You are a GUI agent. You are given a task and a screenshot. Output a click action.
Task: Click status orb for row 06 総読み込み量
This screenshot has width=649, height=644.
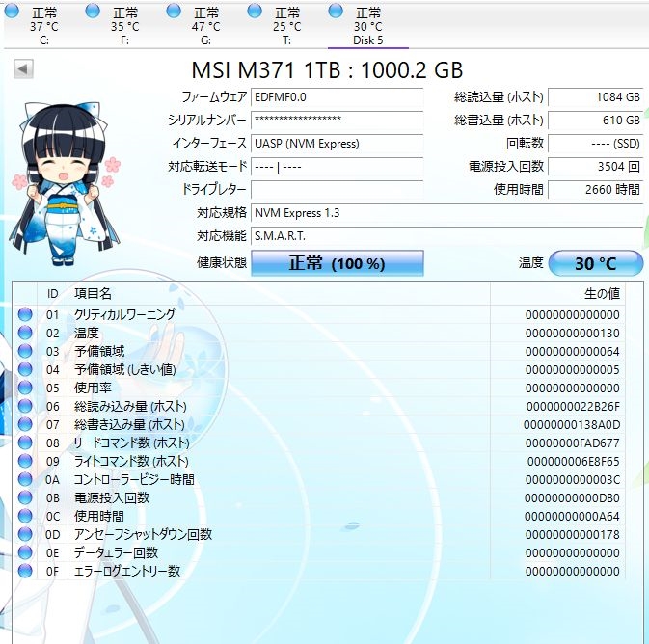click(x=25, y=406)
